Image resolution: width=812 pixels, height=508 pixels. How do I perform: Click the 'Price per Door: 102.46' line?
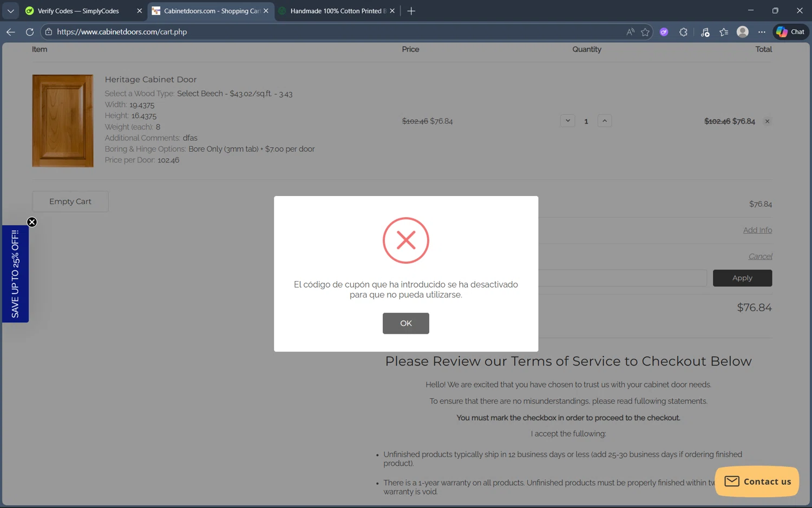[142, 160]
